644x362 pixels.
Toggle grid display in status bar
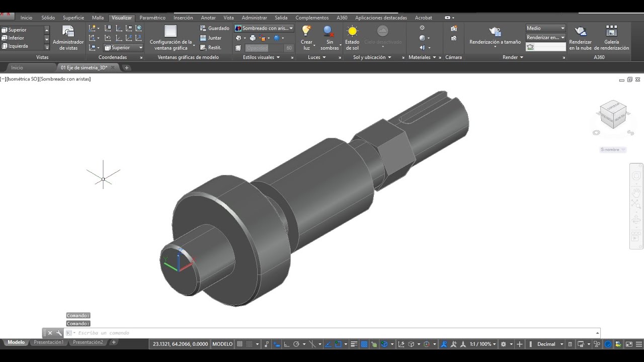239,344
